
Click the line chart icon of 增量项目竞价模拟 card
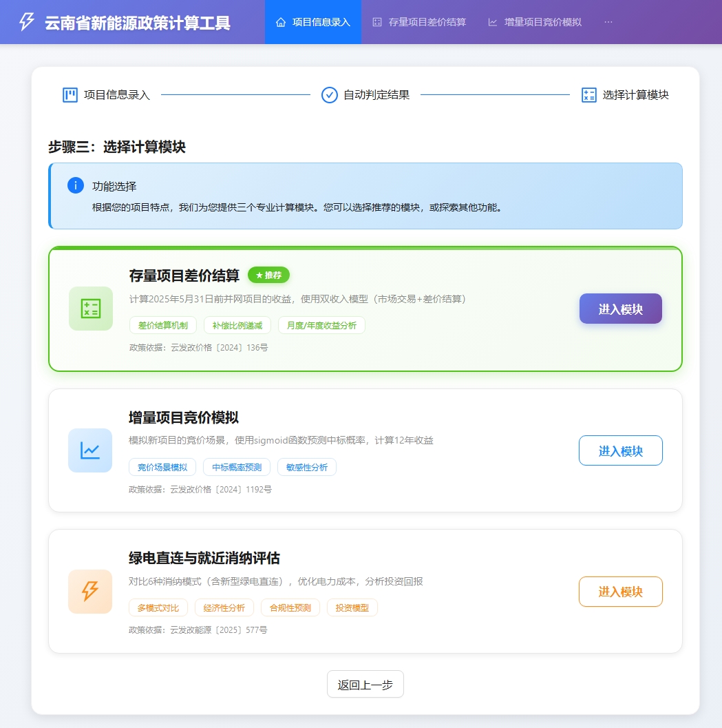[90, 450]
